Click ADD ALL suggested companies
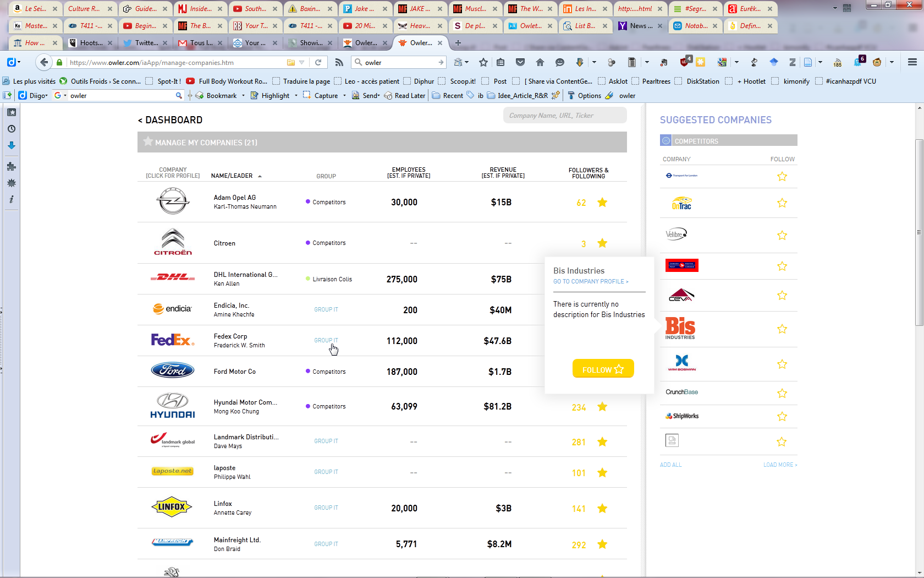 click(x=670, y=465)
